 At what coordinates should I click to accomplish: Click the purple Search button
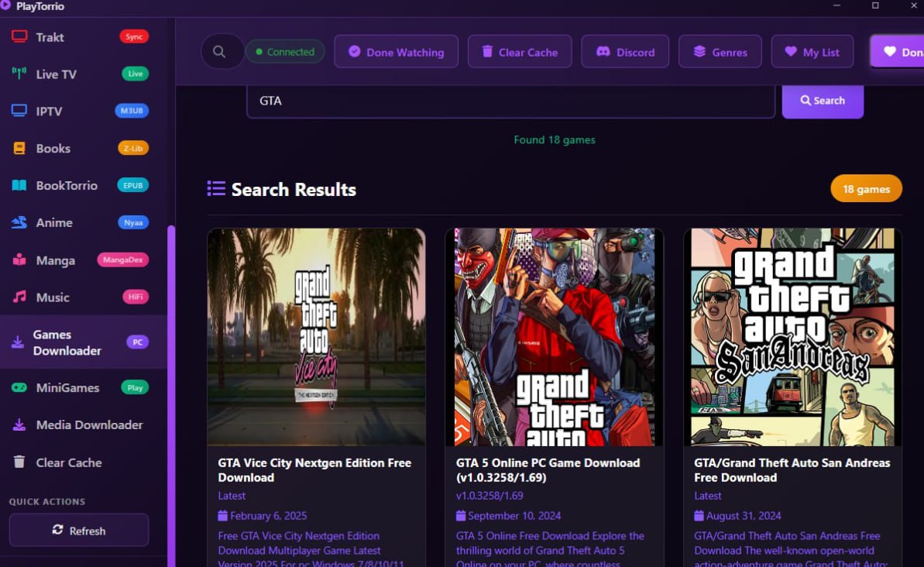[822, 101]
